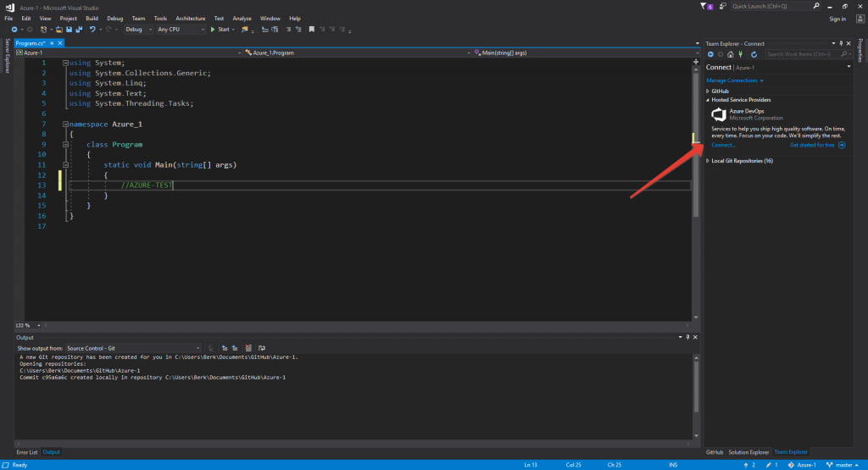
Task: Switch to the Error List tab
Action: 27,452
